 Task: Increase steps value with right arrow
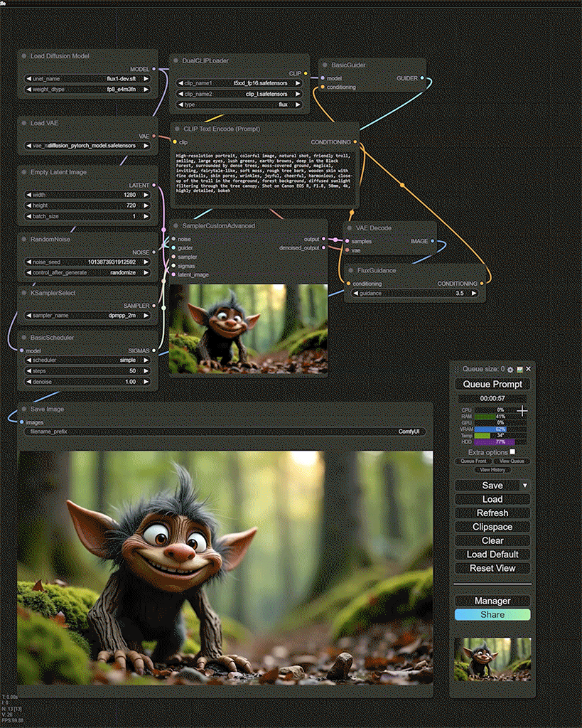point(147,371)
